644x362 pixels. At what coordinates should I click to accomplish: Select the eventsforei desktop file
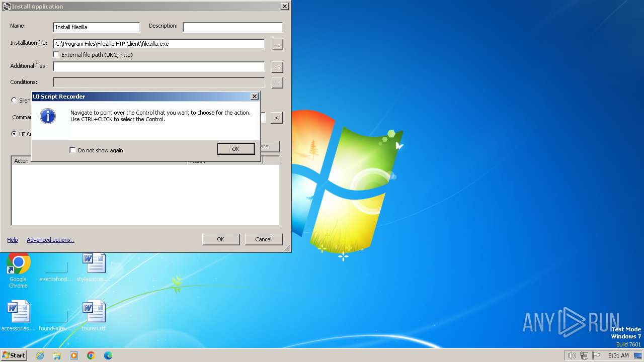coord(56,270)
